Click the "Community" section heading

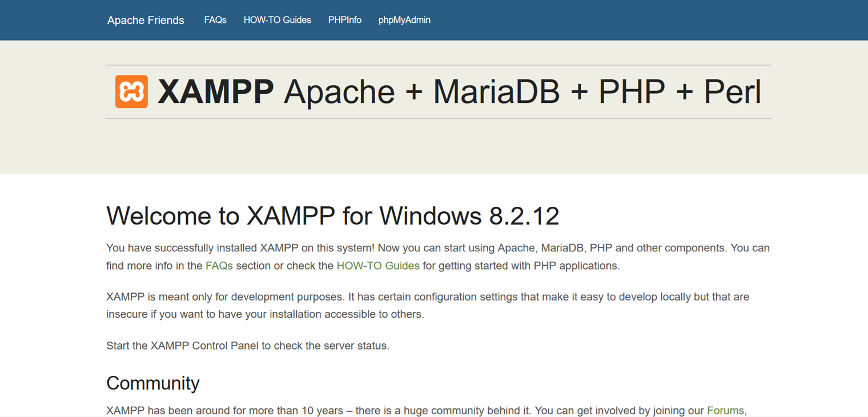pyautogui.click(x=153, y=383)
